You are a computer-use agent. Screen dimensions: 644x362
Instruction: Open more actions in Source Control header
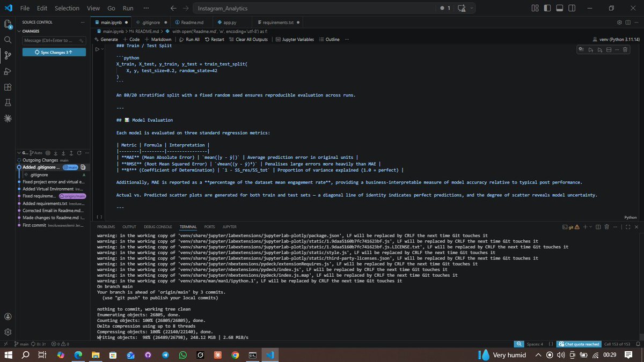pos(82,22)
